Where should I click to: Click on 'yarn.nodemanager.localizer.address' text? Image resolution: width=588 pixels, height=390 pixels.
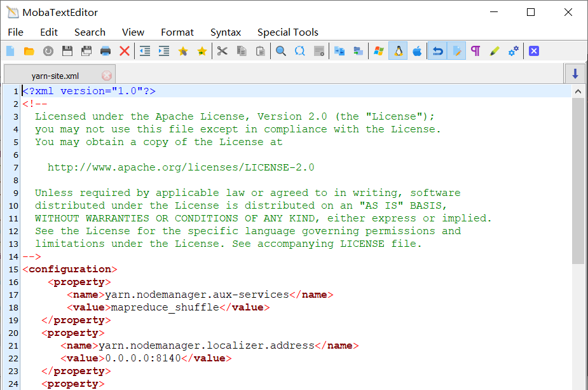[206, 345]
